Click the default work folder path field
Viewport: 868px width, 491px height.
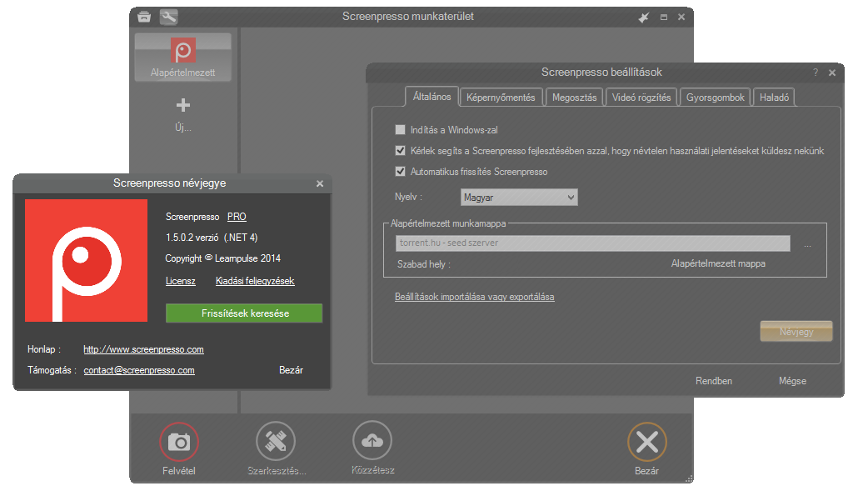(x=592, y=243)
